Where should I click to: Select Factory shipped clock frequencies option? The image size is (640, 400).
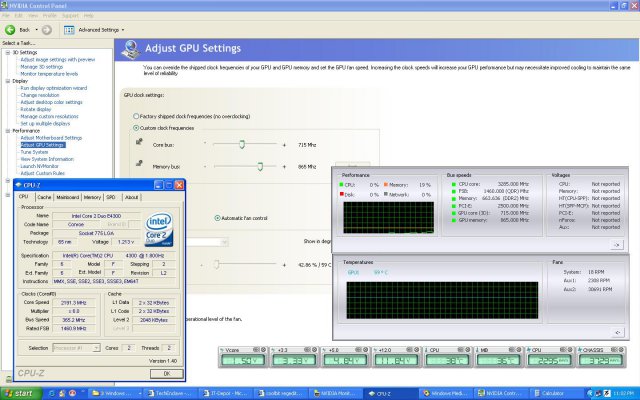pyautogui.click(x=136, y=116)
